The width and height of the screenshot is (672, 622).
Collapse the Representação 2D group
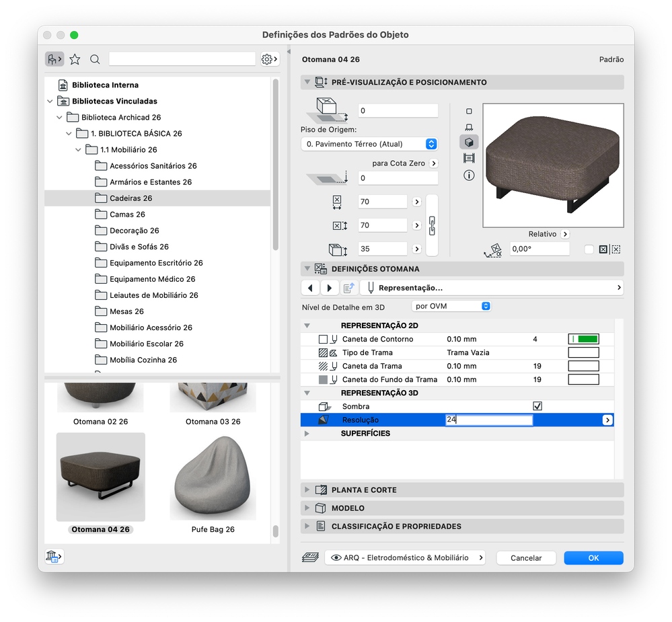pyautogui.click(x=307, y=325)
